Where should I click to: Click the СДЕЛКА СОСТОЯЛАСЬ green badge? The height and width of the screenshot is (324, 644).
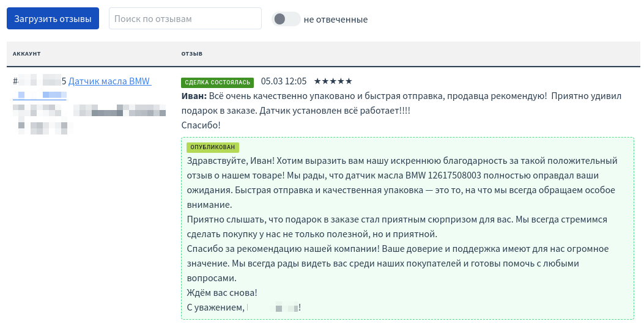[x=217, y=82]
